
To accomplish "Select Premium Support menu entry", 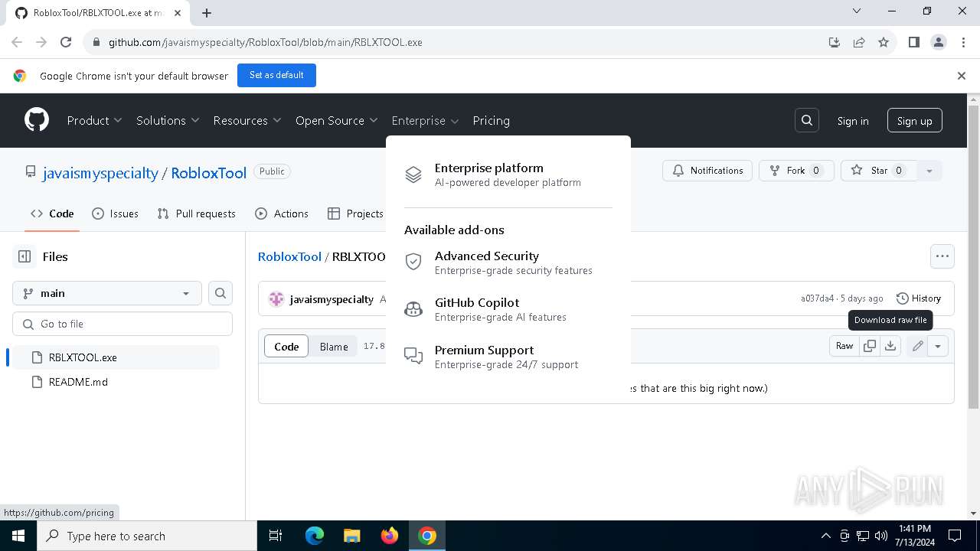I will tap(508, 357).
